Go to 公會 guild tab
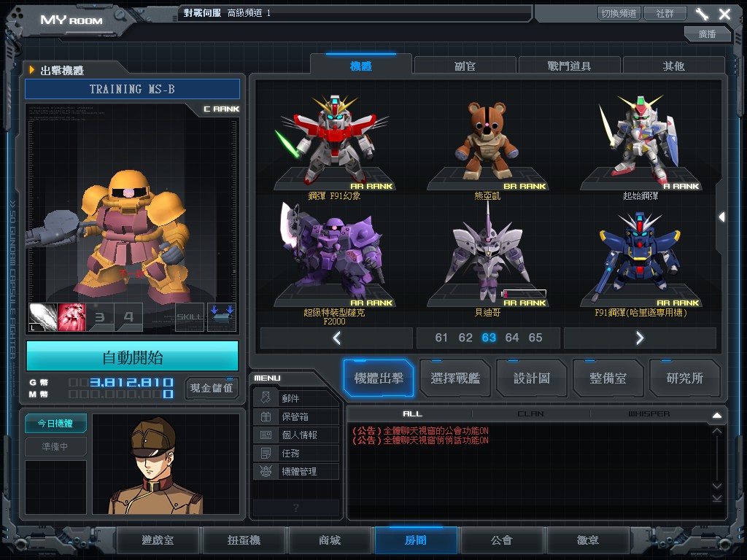747x560 pixels. (x=502, y=540)
